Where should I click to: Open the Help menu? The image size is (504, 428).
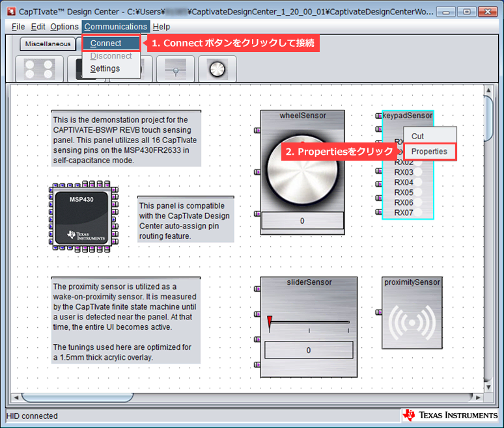161,27
